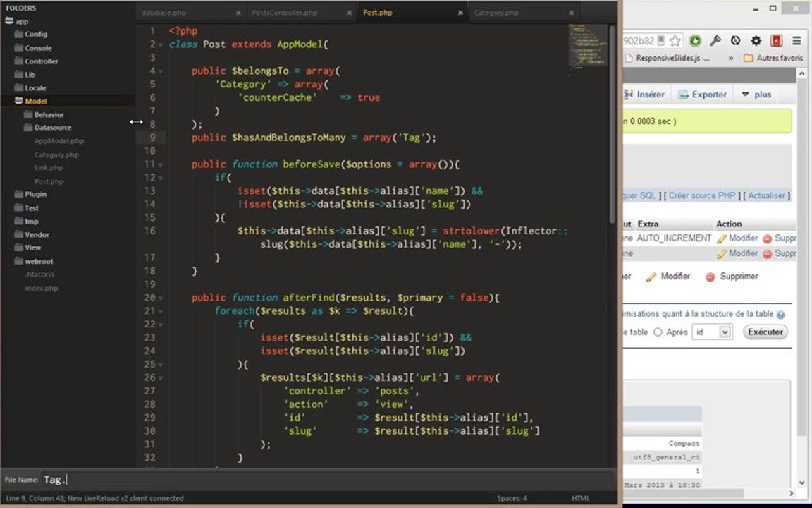Screen dimensions: 812x508
Task: Open index.php in the sidebar
Action: coord(42,288)
